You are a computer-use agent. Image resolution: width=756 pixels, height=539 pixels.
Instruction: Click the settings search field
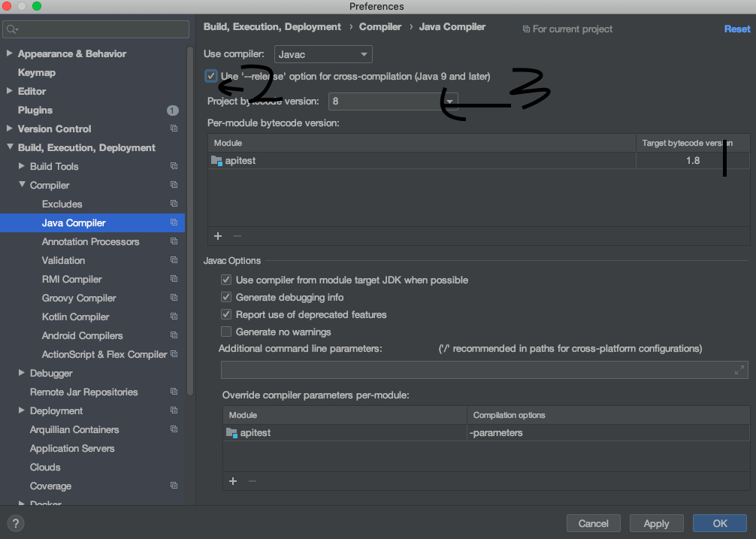[x=96, y=29]
